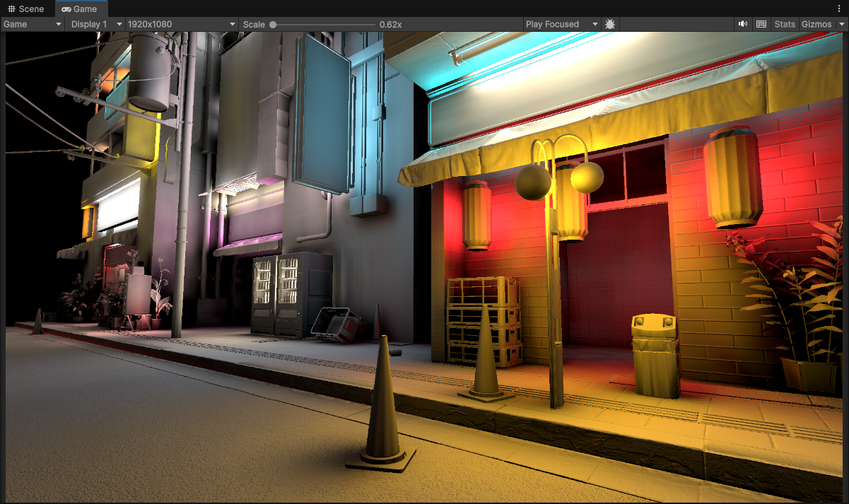
Task: Click the Mute Audio speaker icon
Action: (742, 23)
